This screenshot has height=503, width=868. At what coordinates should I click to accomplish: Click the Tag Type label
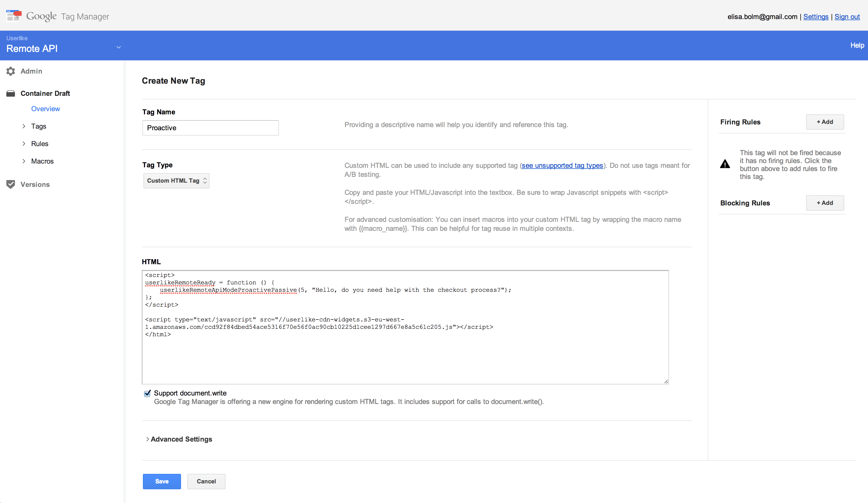[x=157, y=165]
